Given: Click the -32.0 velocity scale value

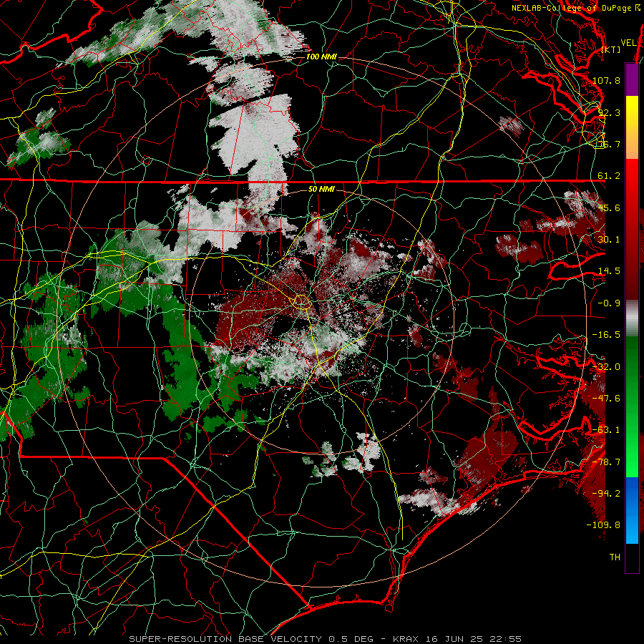Looking at the screenshot, I should coord(606,367).
